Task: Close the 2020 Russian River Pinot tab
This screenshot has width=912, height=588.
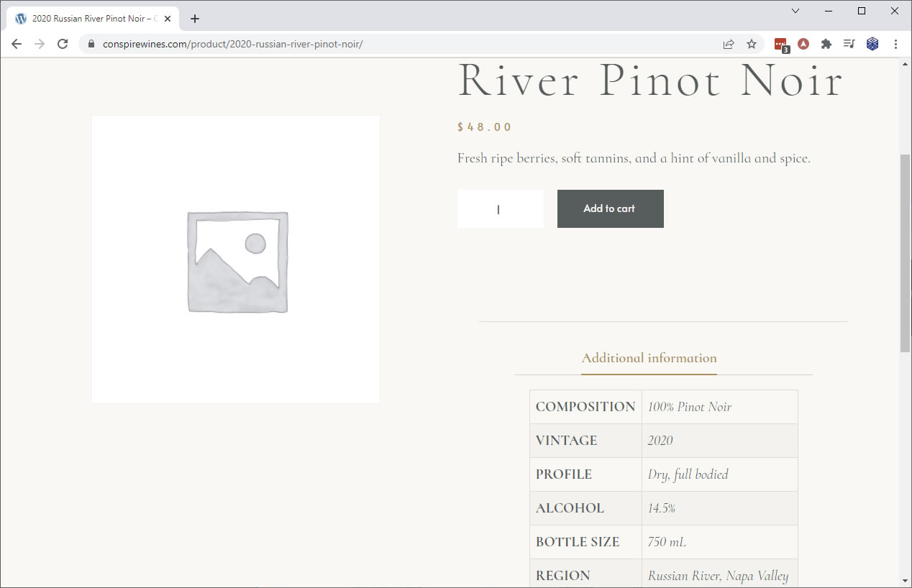Action: 168,19
